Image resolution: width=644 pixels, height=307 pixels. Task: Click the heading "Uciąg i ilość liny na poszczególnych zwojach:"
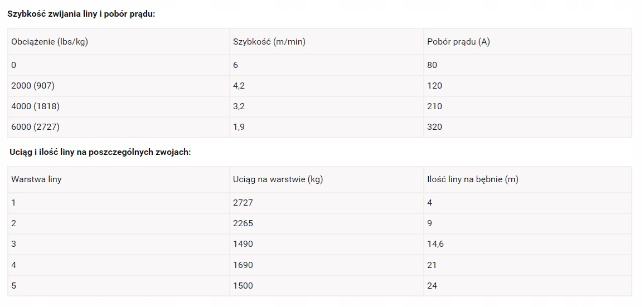tap(100, 152)
